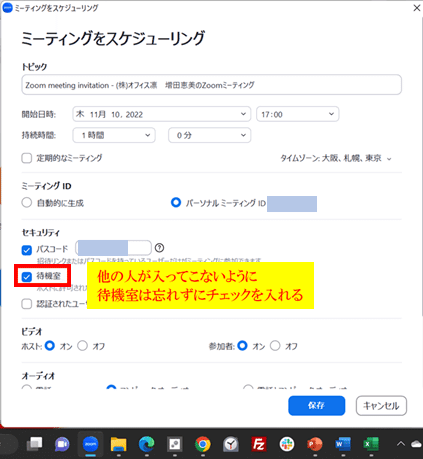Click the Save button
Image resolution: width=423 pixels, height=459 pixels.
click(x=316, y=405)
